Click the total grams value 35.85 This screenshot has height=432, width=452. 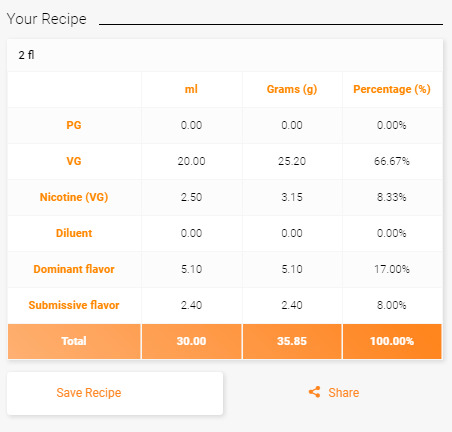pos(292,341)
